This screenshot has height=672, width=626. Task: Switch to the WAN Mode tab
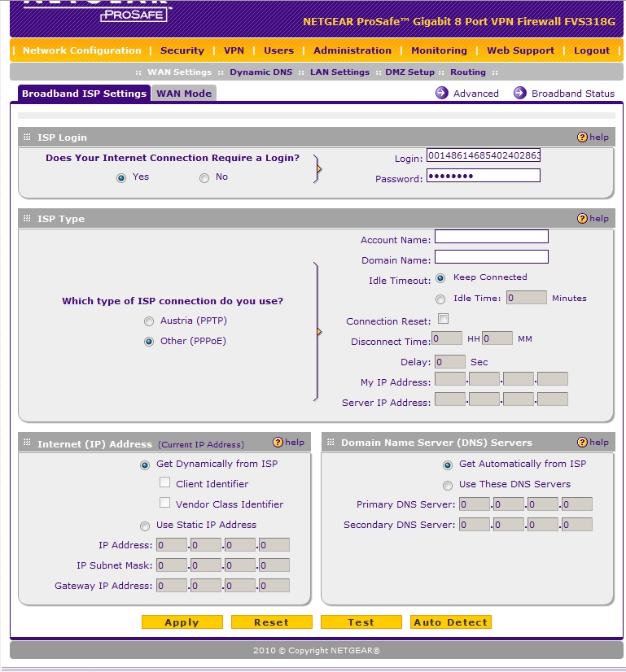(x=184, y=94)
